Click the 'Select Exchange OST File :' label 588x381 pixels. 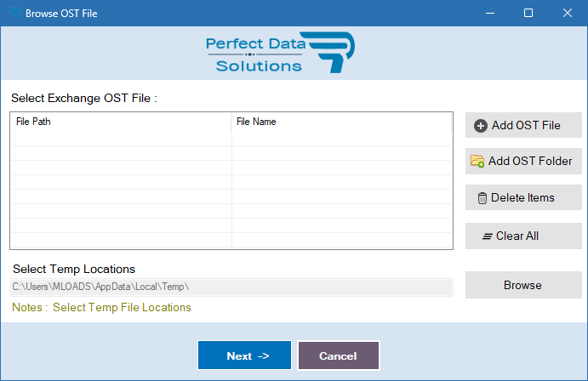pyautogui.click(x=84, y=98)
